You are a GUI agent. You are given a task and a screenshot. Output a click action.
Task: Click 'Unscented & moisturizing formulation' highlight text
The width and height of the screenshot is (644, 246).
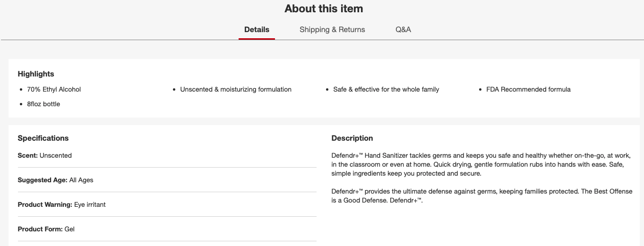(x=236, y=89)
